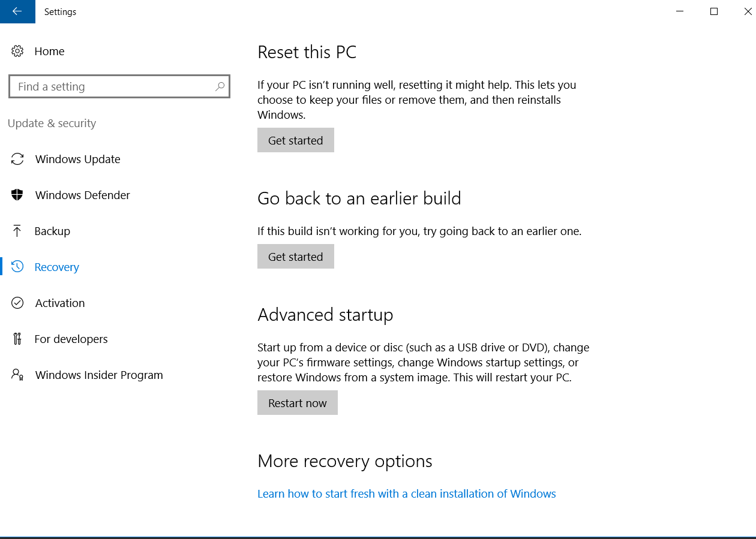
Task: Click the Backup upload-arrow icon
Action: [x=17, y=231]
